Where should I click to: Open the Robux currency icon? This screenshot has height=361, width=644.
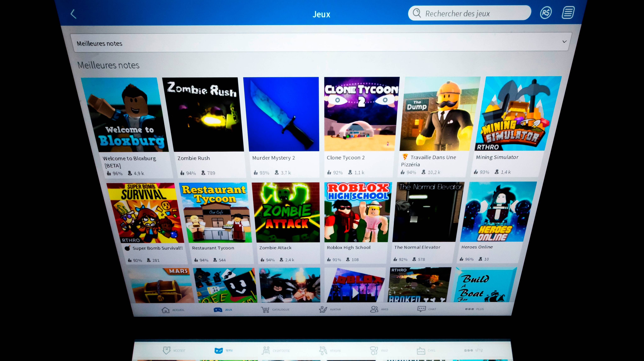pyautogui.click(x=546, y=13)
